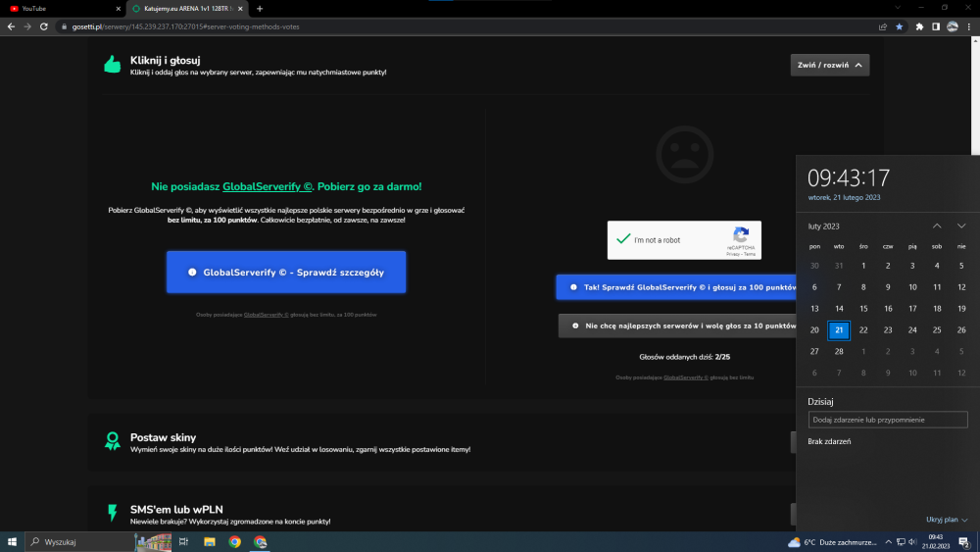
Task: Select calendar day 14
Action: click(839, 309)
